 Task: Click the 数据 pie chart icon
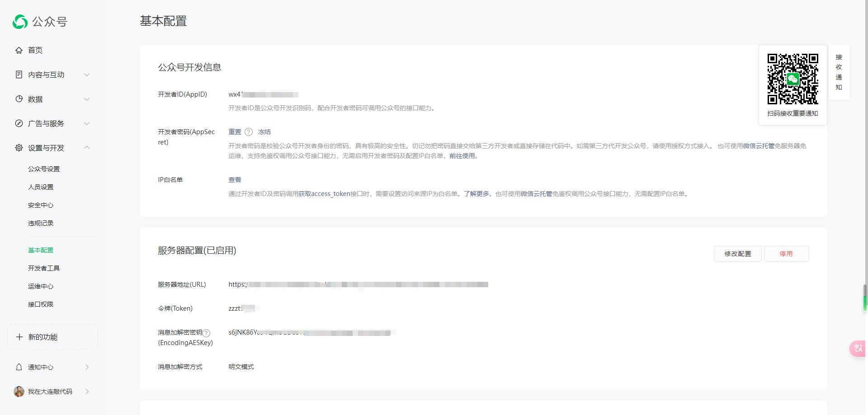[x=19, y=99]
